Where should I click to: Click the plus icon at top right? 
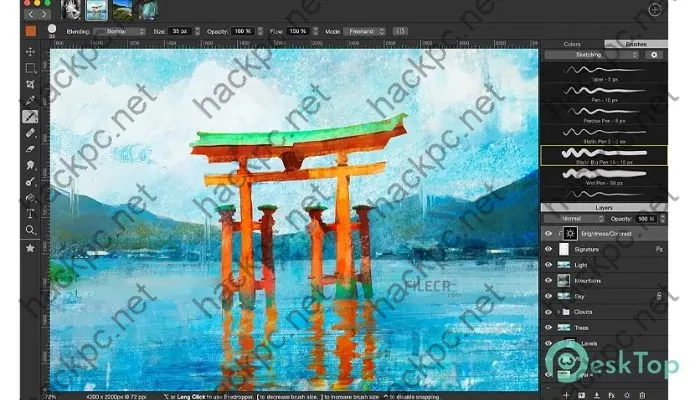tap(654, 10)
